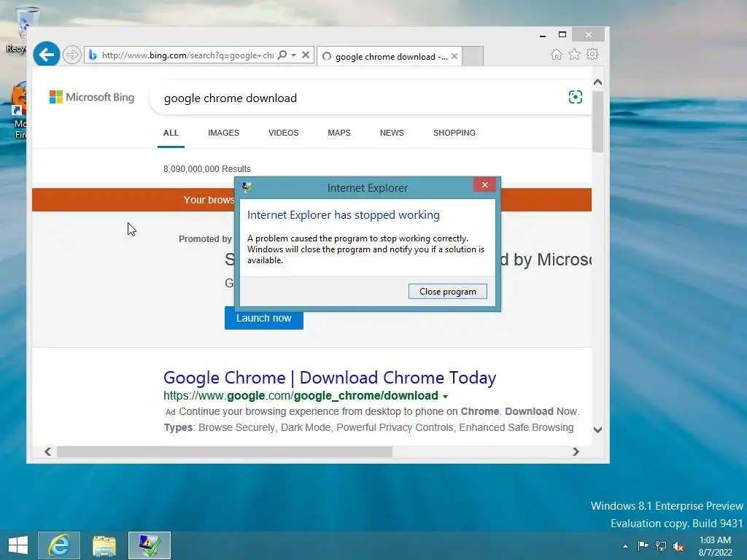The width and height of the screenshot is (747, 560).
Task: Select the ALL search tab
Action: tap(171, 133)
